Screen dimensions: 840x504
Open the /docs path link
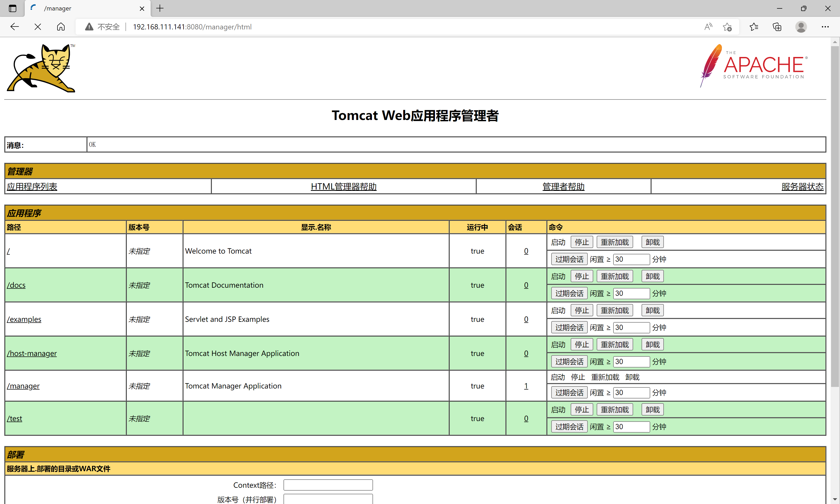coord(16,285)
